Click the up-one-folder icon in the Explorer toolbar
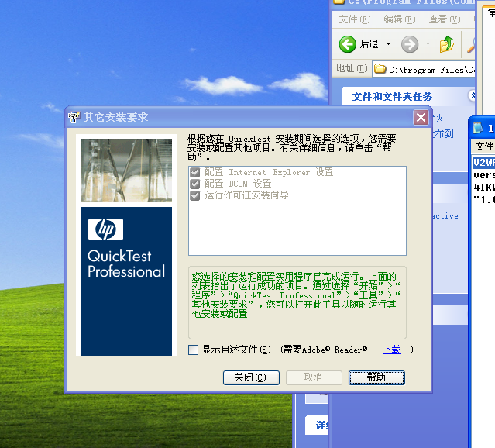Image resolution: width=495 pixels, height=448 pixels. [447, 44]
